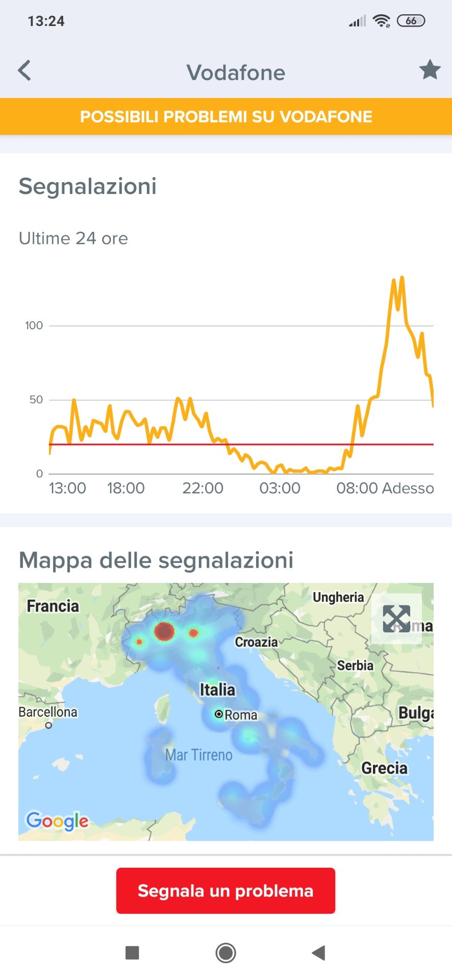The height and width of the screenshot is (980, 452).
Task: Tap the Wi-Fi icon in status bar
Action: 381,21
